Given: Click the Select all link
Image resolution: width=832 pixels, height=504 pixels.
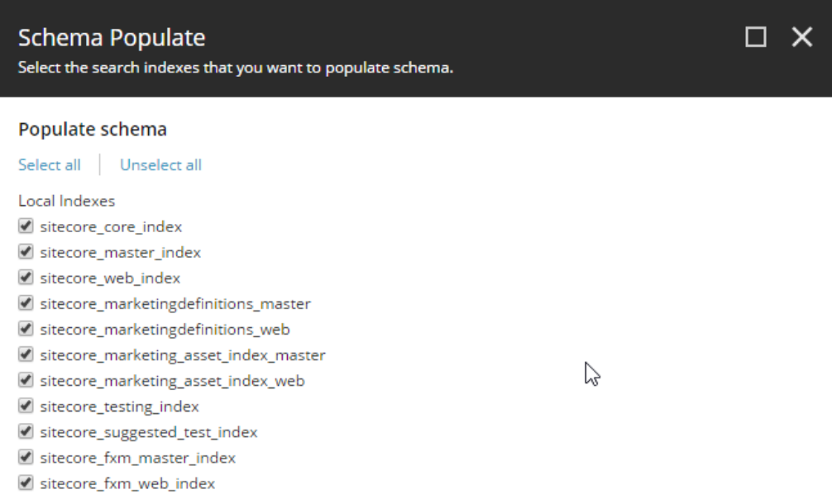Looking at the screenshot, I should 50,164.
